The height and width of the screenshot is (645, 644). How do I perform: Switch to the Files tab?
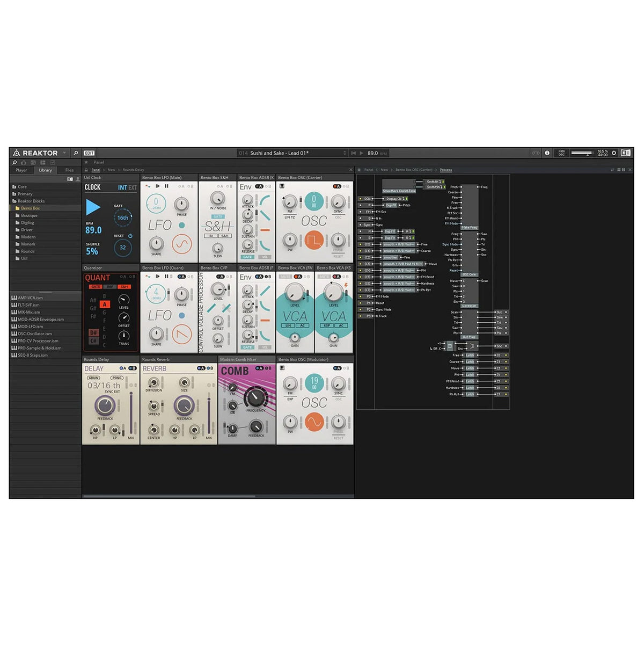(x=69, y=170)
